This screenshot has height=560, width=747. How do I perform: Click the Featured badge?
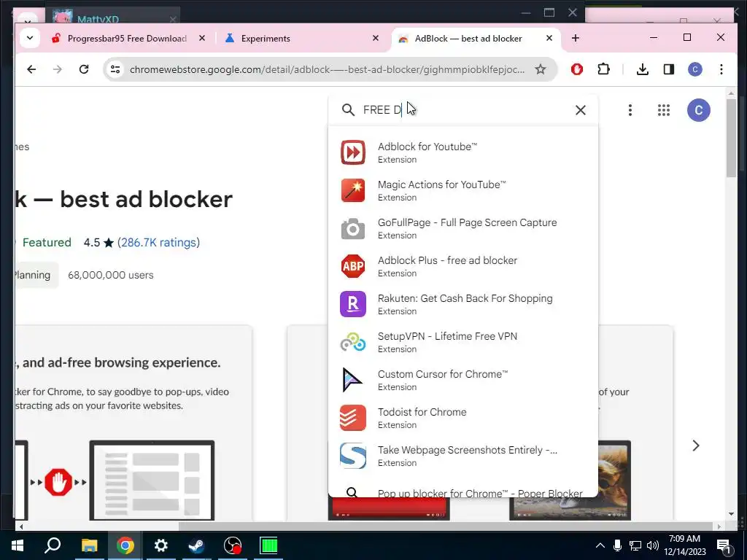(47, 242)
